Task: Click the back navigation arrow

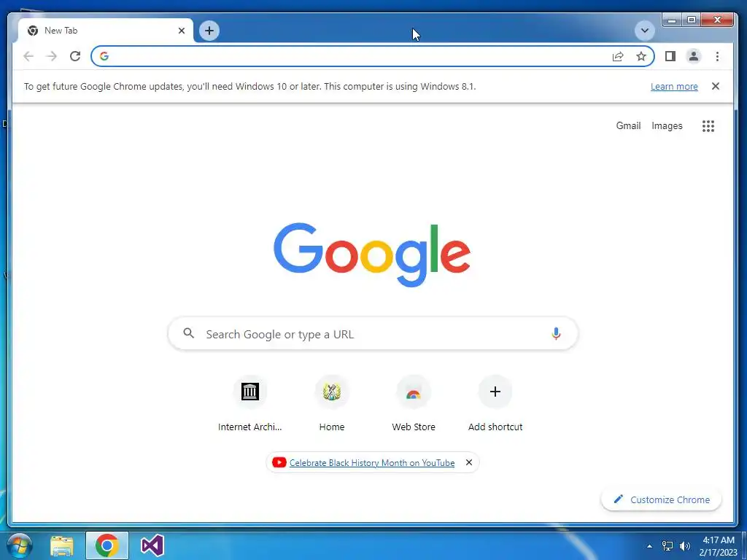Action: pyautogui.click(x=28, y=56)
